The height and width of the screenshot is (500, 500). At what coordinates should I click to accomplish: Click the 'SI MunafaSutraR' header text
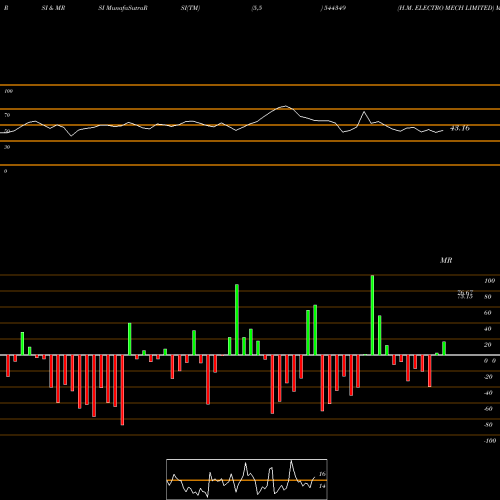coord(123,8)
